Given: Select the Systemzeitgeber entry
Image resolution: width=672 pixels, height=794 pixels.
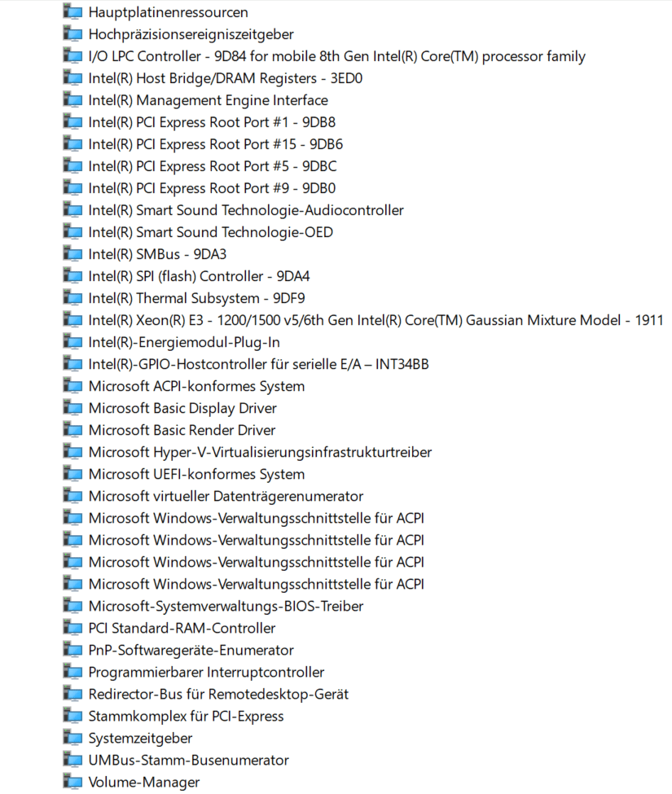Looking at the screenshot, I should pos(140,739).
